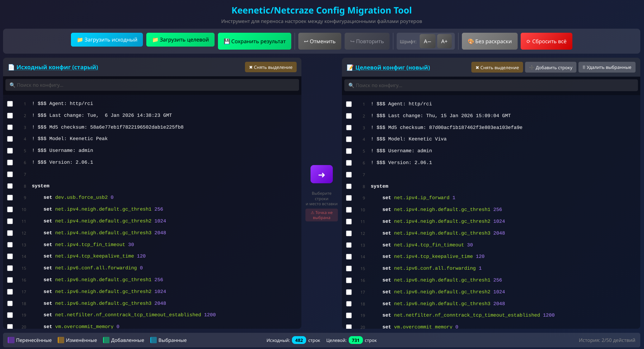
Task: Toggle the Без раскраски palette button
Action: point(489,41)
